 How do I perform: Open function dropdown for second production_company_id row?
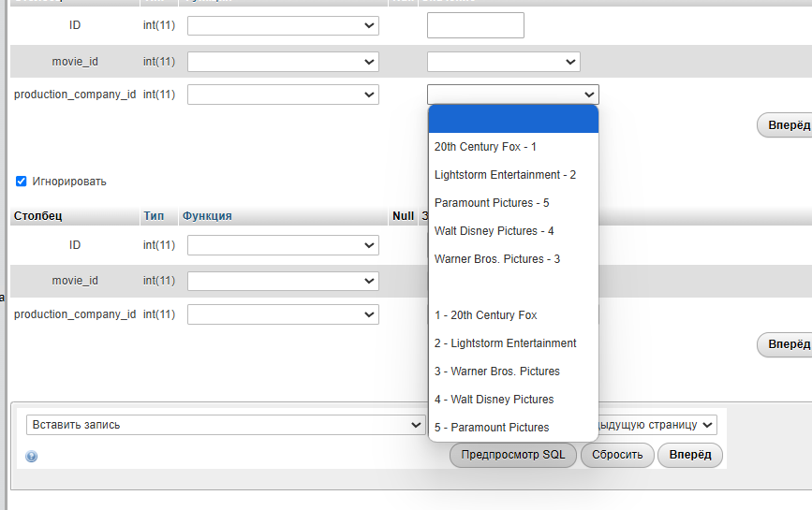(x=283, y=314)
